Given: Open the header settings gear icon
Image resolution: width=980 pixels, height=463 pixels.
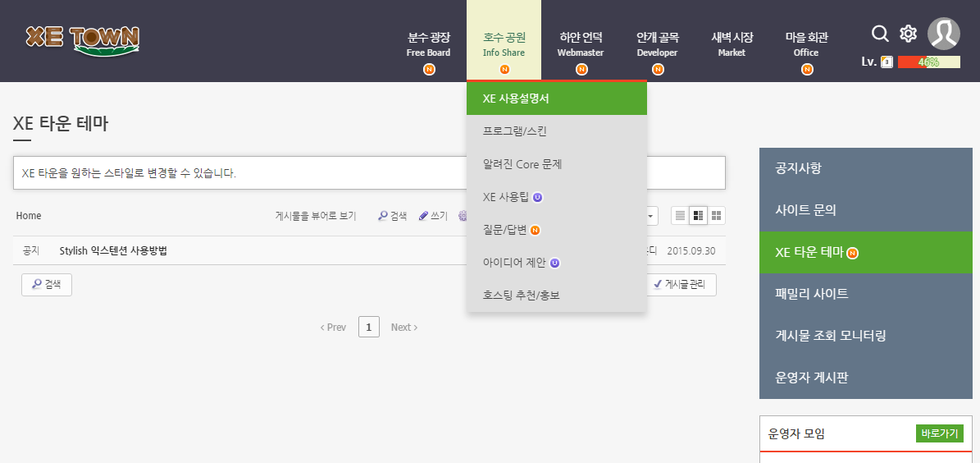Looking at the screenshot, I should click(x=908, y=34).
